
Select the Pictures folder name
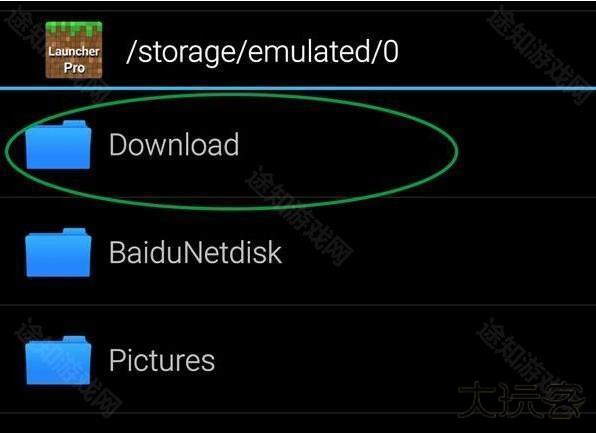point(162,360)
